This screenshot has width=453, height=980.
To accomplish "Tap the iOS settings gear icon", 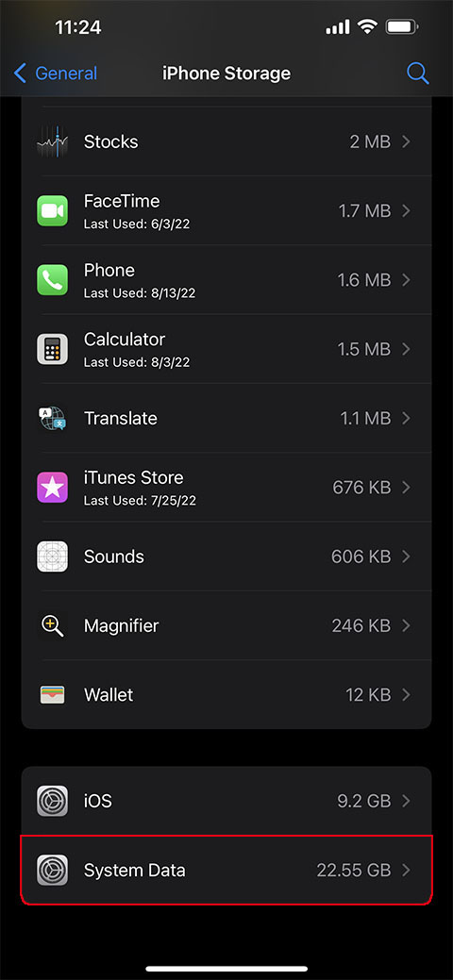I will pyautogui.click(x=53, y=801).
